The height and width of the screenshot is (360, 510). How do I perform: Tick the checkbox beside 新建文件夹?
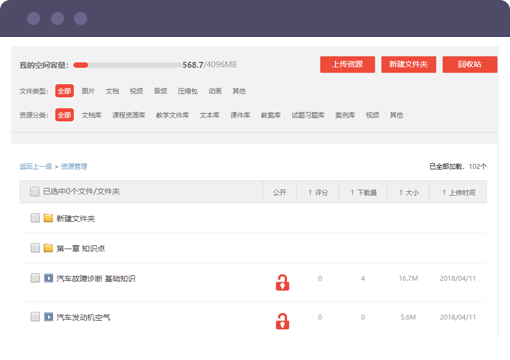pyautogui.click(x=35, y=218)
